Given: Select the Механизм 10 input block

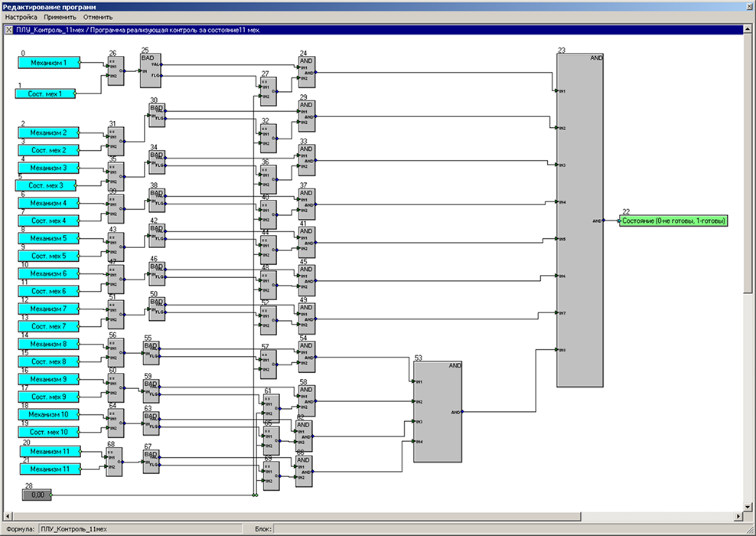Looking at the screenshot, I should [x=48, y=414].
